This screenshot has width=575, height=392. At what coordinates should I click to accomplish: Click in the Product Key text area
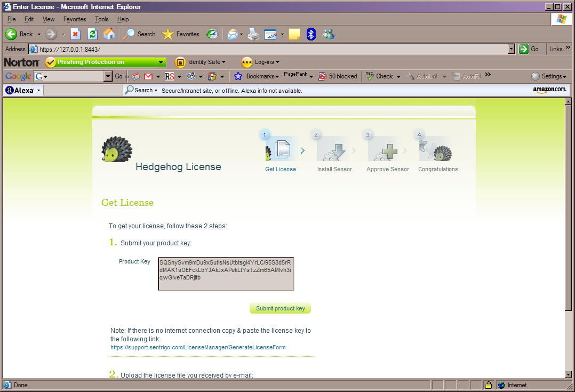click(x=226, y=274)
